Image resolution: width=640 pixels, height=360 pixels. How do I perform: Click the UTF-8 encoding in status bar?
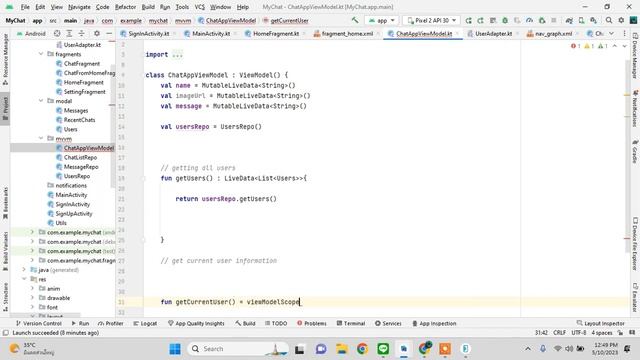click(579, 333)
